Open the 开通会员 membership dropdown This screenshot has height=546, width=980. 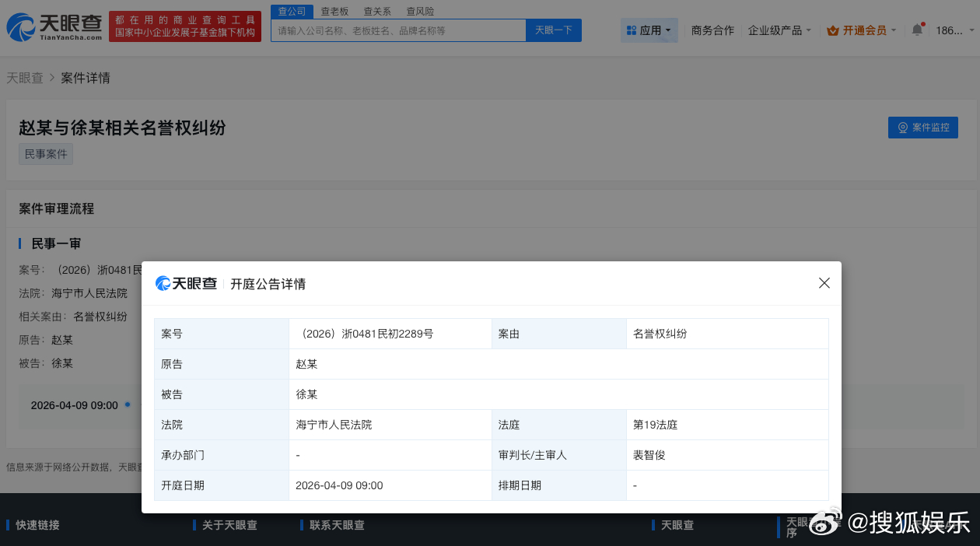[x=861, y=30]
